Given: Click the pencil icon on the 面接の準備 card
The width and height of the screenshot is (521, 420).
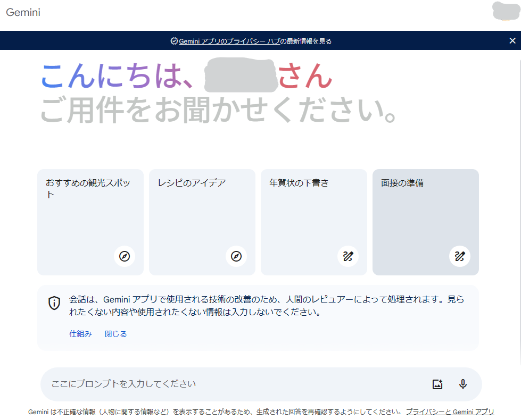Looking at the screenshot, I should (x=460, y=256).
